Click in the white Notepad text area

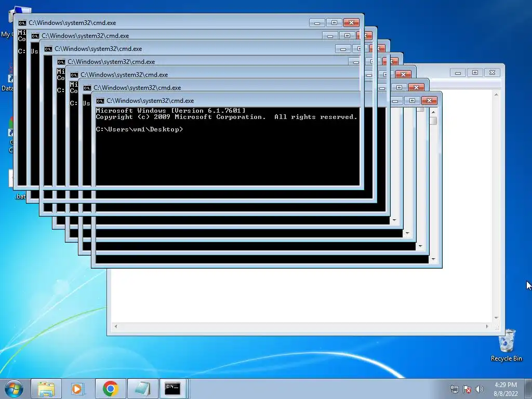[302, 295]
